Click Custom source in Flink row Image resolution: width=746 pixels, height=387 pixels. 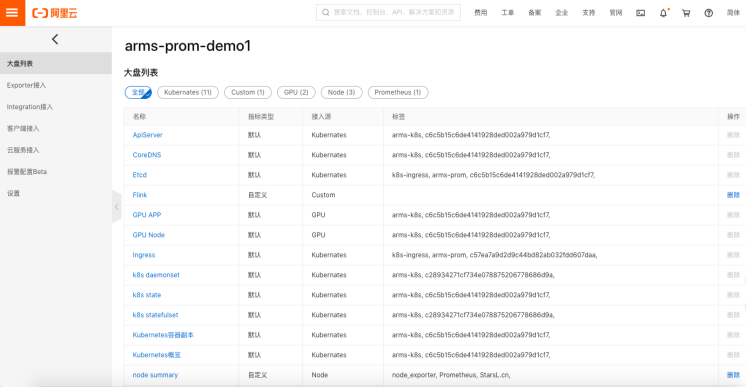[324, 195]
